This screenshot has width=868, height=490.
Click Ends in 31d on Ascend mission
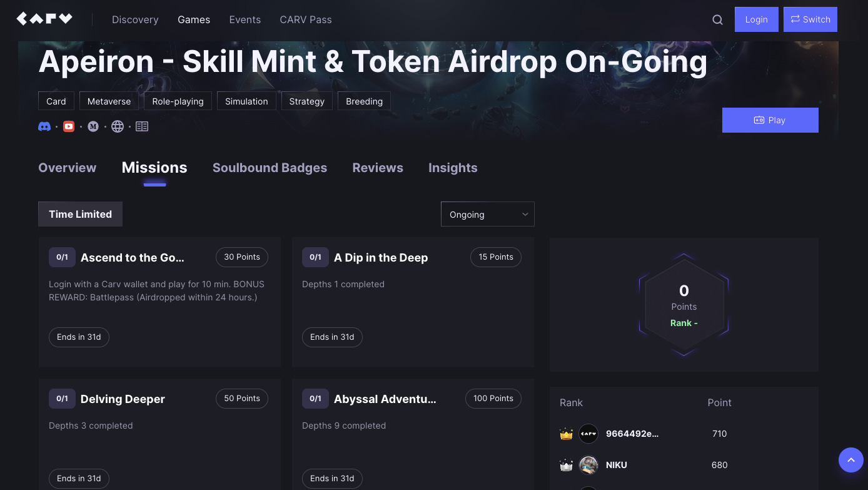pyautogui.click(x=79, y=337)
